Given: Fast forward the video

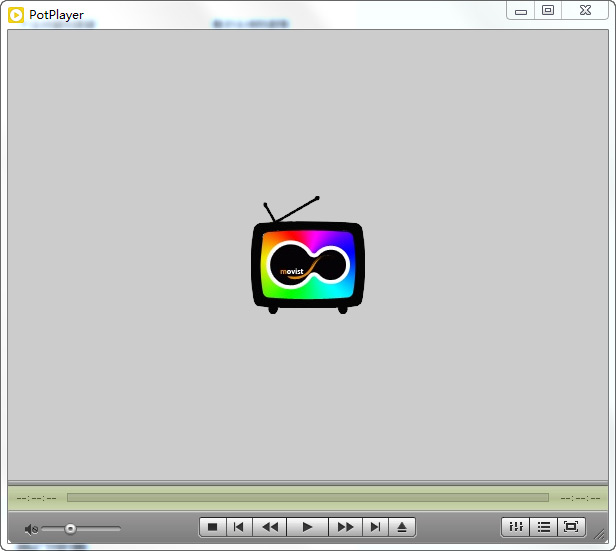Looking at the screenshot, I should point(345,527).
